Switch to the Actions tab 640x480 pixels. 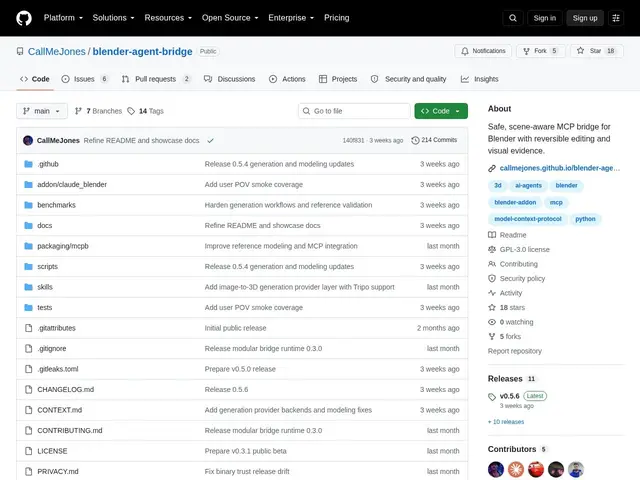tap(287, 79)
